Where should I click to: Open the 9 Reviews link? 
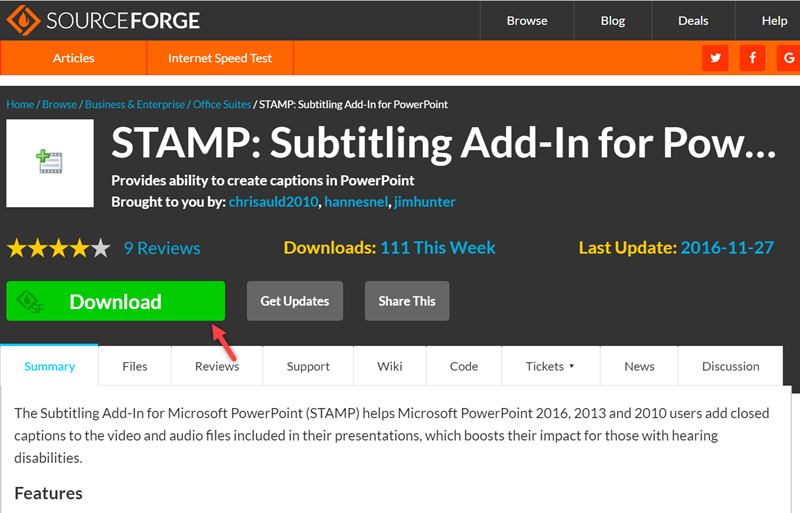click(162, 248)
